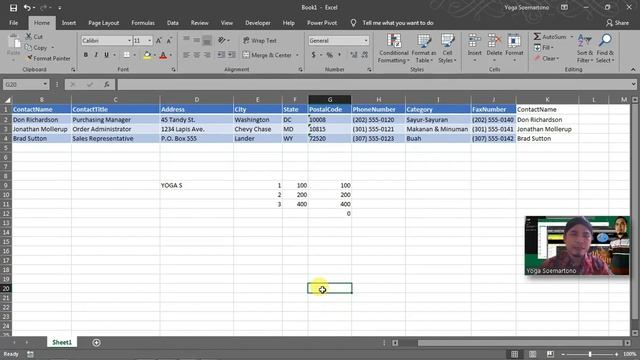640x360 pixels.
Task: Click Increase Font Size icon
Action: point(159,40)
